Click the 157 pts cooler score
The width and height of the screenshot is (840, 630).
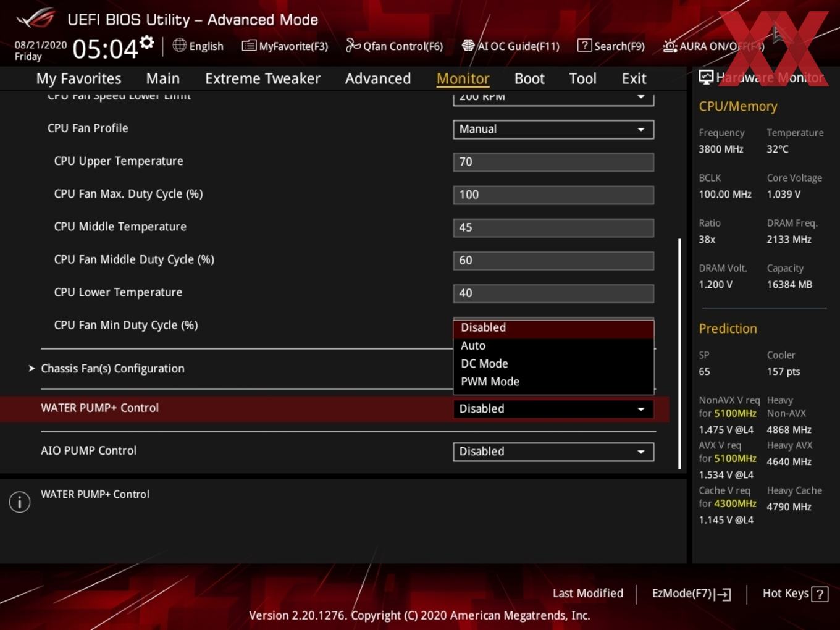pyautogui.click(x=783, y=371)
